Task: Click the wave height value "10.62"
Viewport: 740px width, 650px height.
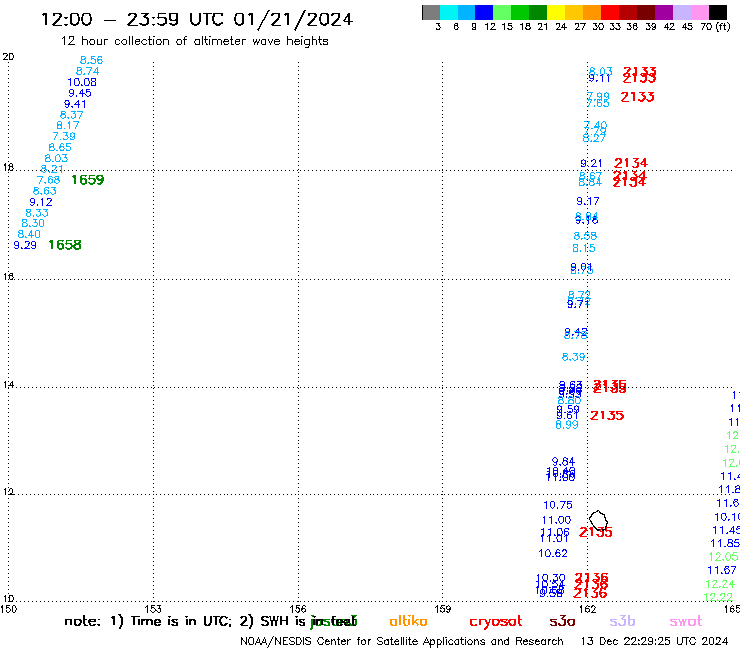Action: pyautogui.click(x=553, y=553)
